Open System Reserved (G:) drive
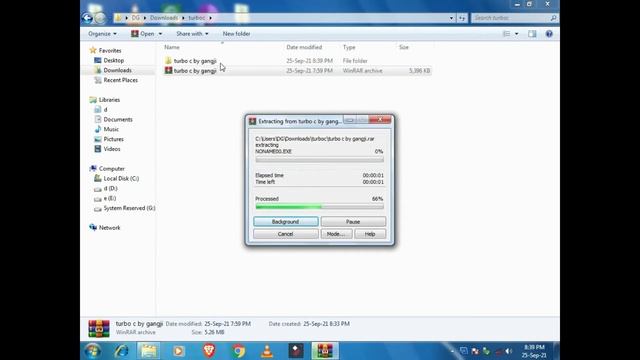 click(129, 208)
